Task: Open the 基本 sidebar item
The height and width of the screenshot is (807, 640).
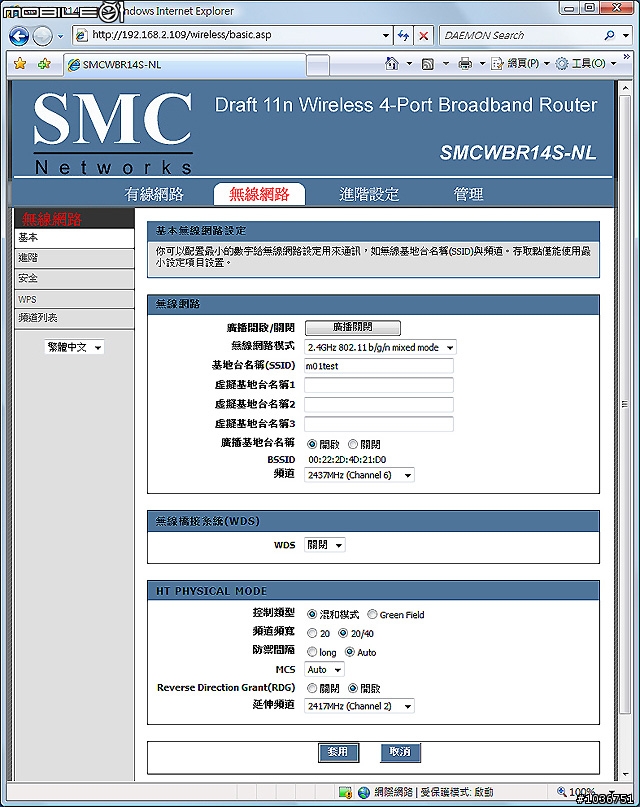Action: point(75,238)
